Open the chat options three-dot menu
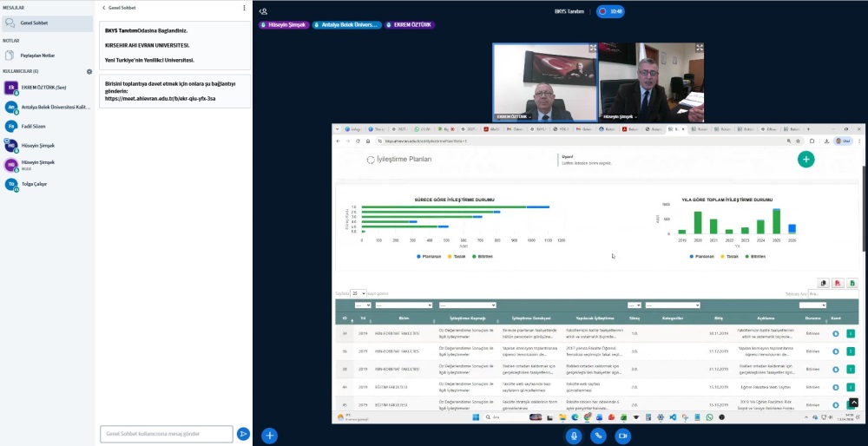 pos(244,7)
